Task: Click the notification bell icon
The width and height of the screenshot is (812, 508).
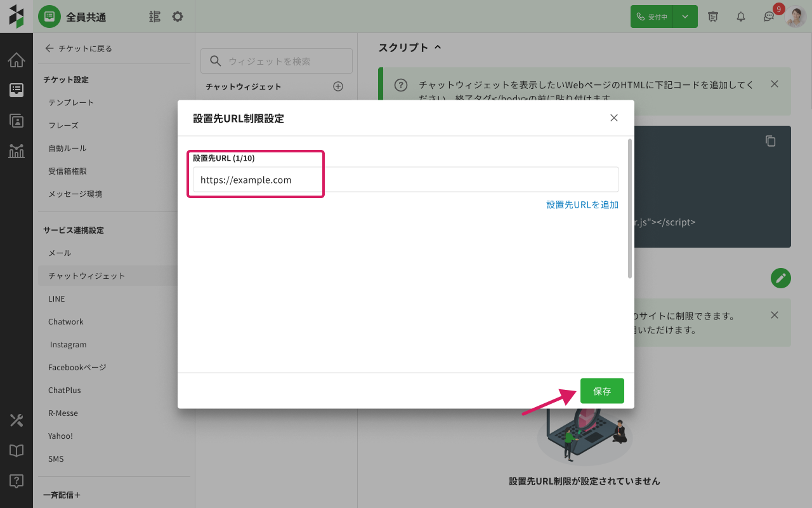Action: click(x=740, y=17)
